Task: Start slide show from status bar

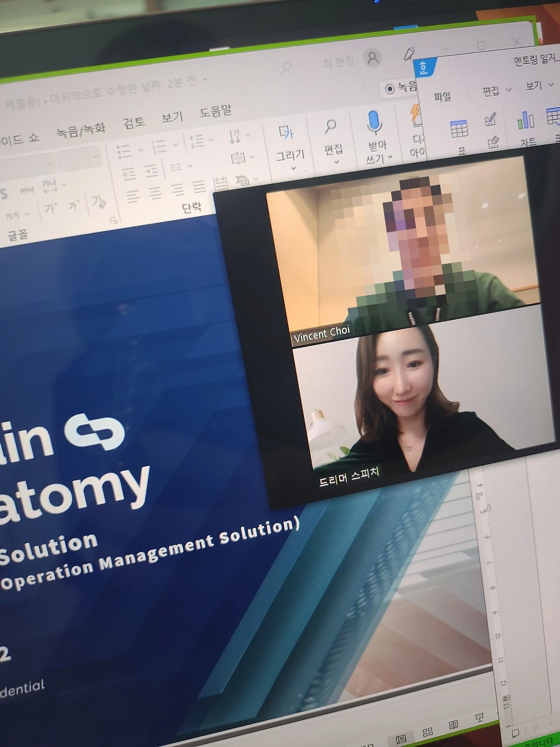Action: 479,718
